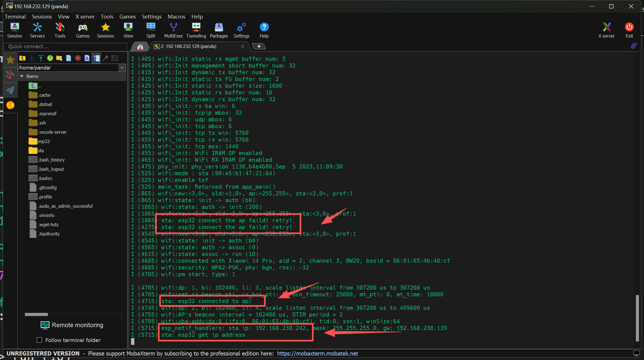Open a new tab with plus button
The height and width of the screenshot is (360, 644).
(259, 46)
